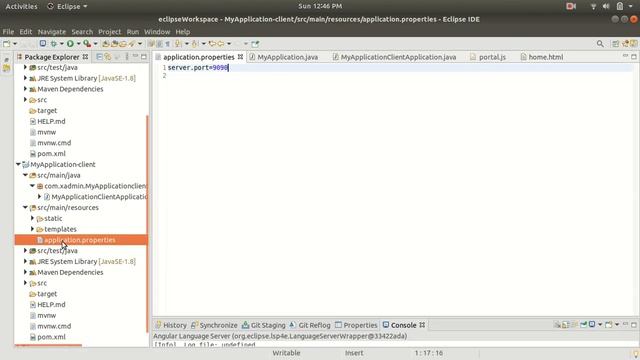Open dropdown next to Debug icon

tap(62, 44)
